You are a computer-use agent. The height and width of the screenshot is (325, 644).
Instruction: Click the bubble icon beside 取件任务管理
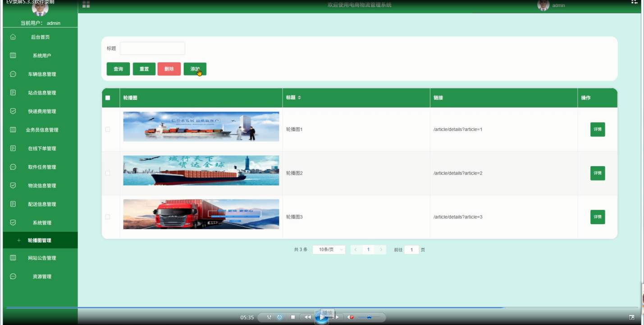coord(13,167)
